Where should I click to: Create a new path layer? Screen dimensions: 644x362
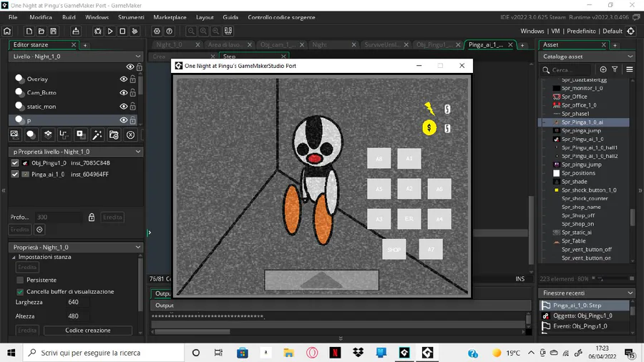(x=64, y=134)
